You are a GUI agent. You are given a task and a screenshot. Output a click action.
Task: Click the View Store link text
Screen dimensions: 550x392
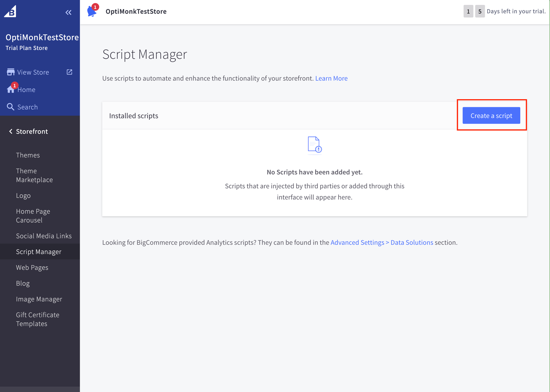pos(33,72)
